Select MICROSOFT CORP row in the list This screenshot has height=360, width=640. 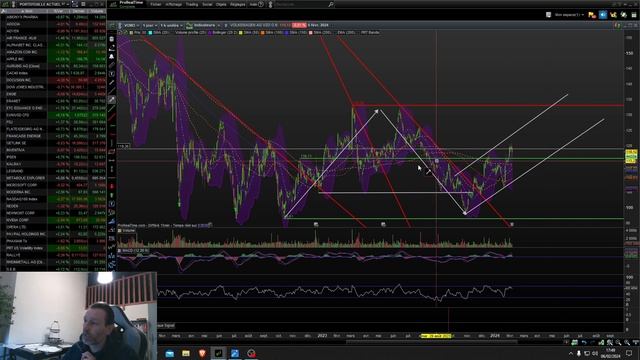pos(53,185)
